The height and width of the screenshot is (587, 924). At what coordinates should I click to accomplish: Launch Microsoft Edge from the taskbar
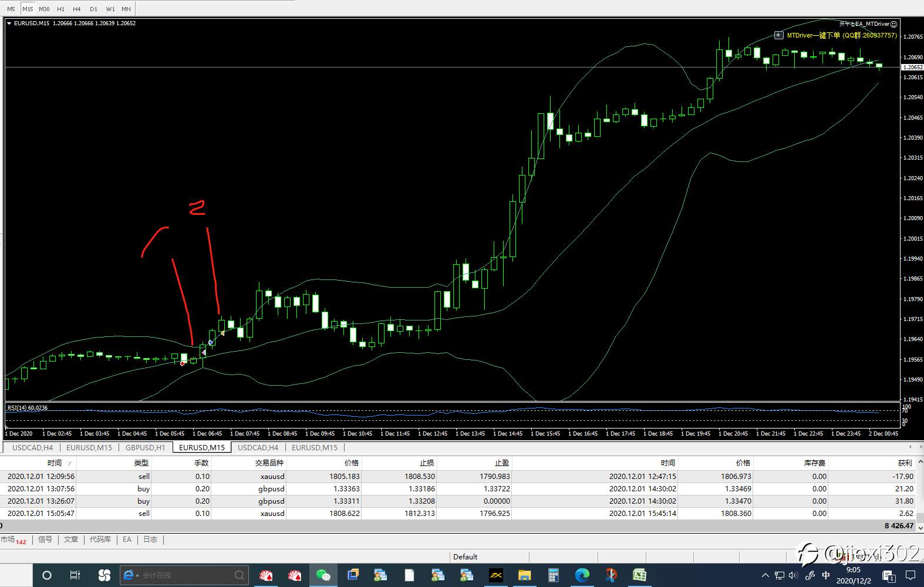tap(582, 575)
